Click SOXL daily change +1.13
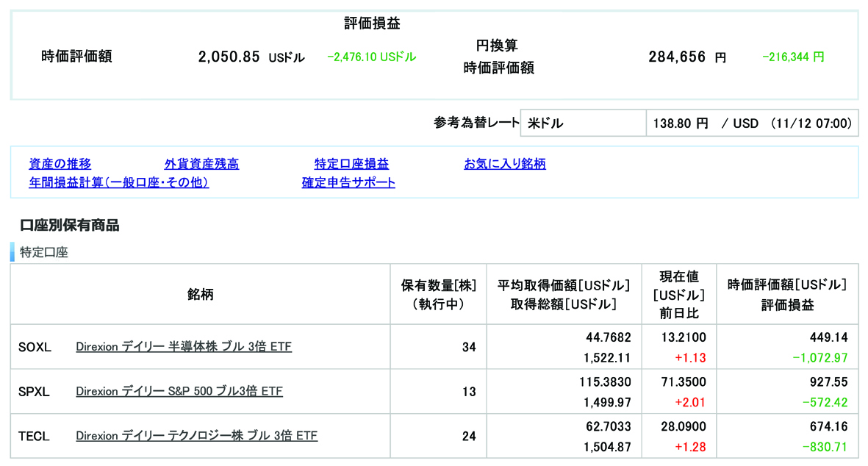 pos(690,358)
